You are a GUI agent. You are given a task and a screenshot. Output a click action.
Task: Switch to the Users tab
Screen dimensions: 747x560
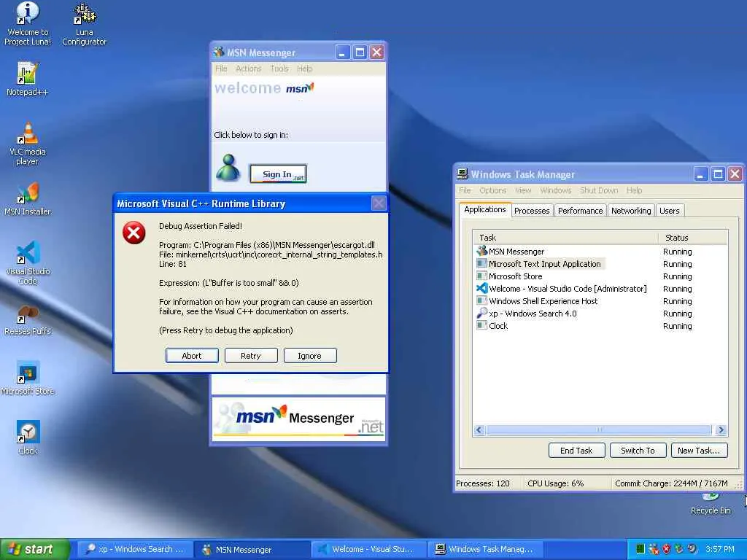pos(670,211)
